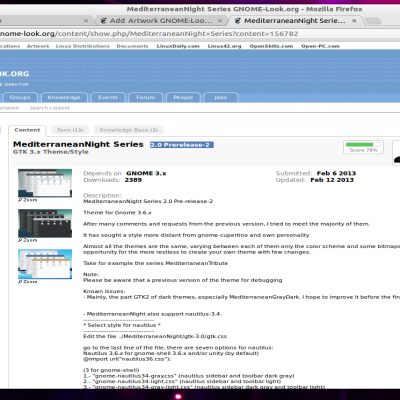
Task: Click the submitted date Feb 6 2013
Action: coord(336,173)
